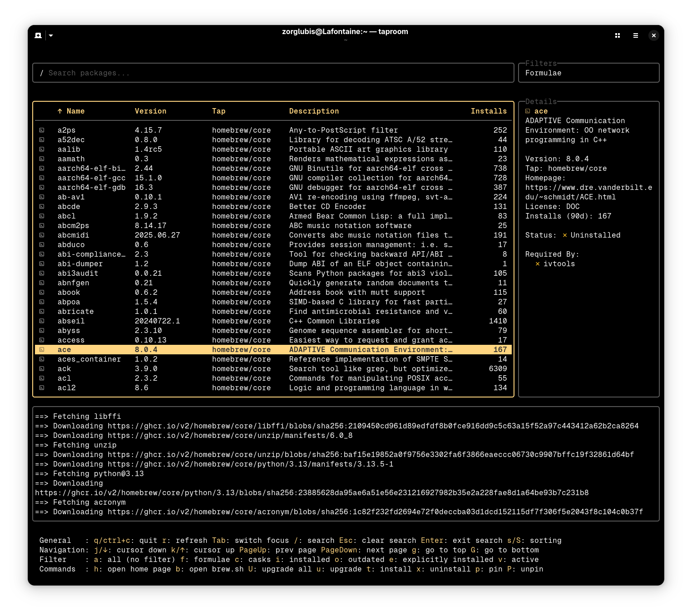The image size is (692, 616).
Task: Open the tab overview grid icon
Action: (618, 35)
